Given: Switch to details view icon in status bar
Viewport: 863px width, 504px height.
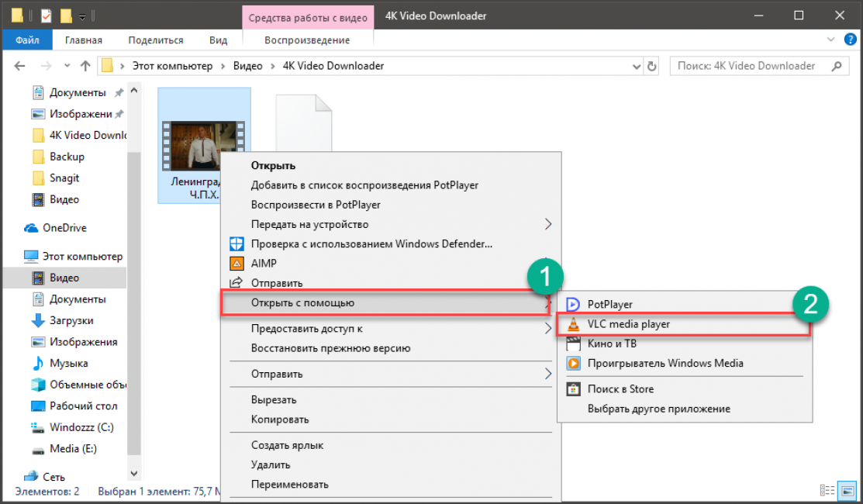Looking at the screenshot, I should [x=827, y=490].
